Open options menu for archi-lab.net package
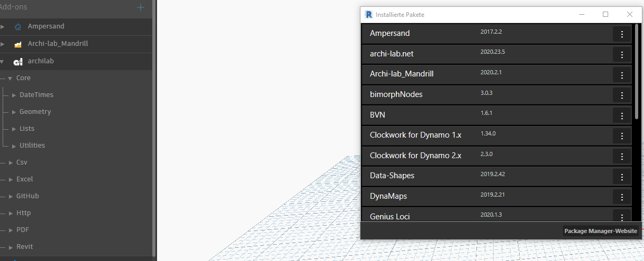The image size is (644, 261). pos(622,54)
